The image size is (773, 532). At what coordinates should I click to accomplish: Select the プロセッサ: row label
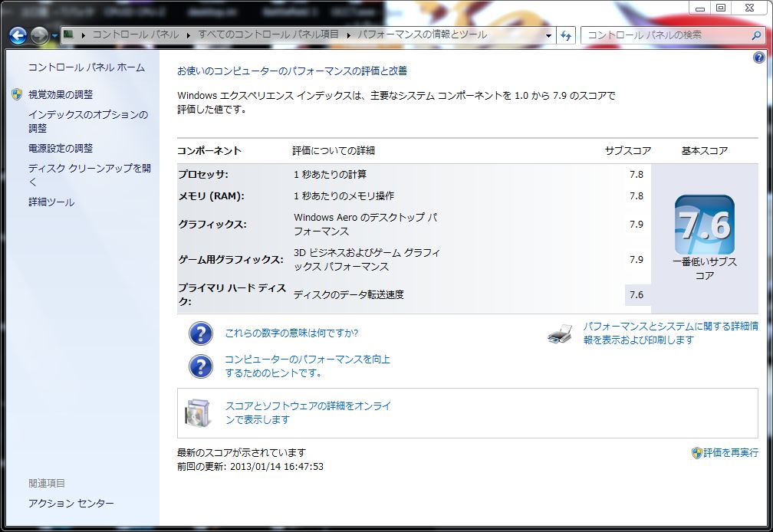click(x=203, y=174)
